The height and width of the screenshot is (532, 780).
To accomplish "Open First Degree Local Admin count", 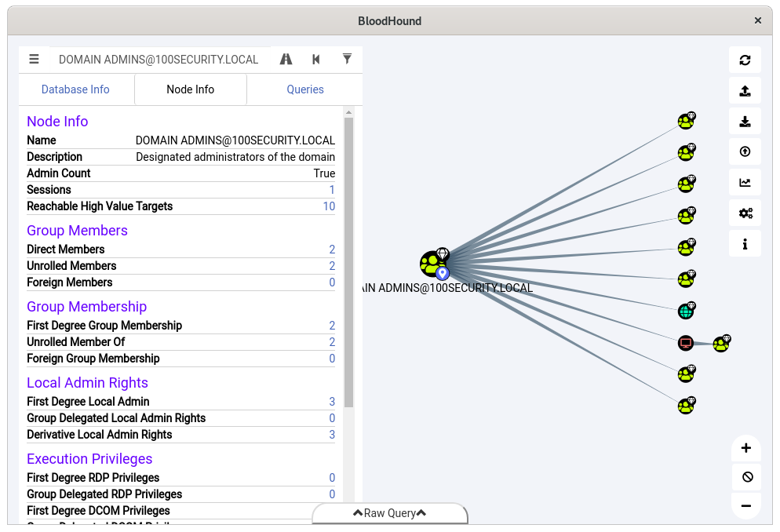I will click(332, 402).
